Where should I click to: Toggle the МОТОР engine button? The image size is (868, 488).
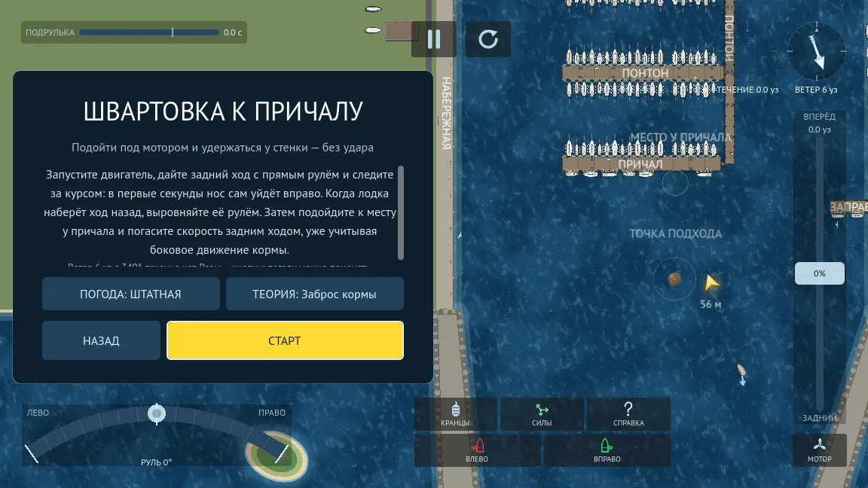[x=819, y=450]
